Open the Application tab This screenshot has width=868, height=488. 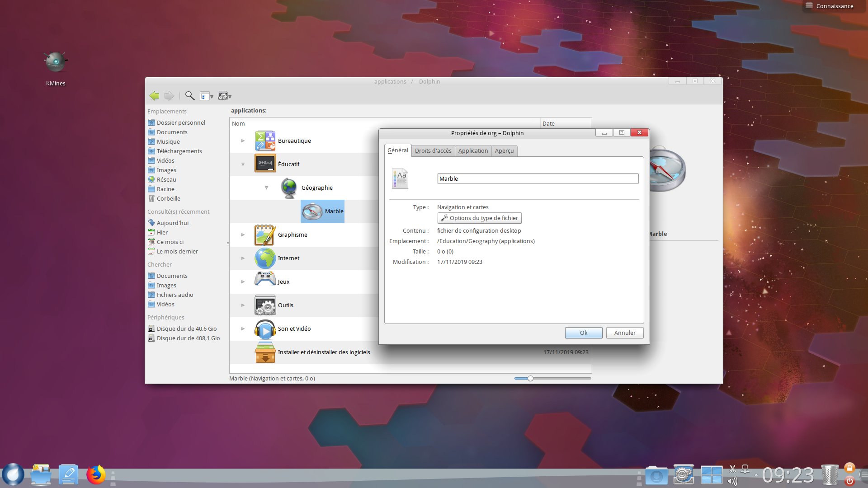pos(473,151)
